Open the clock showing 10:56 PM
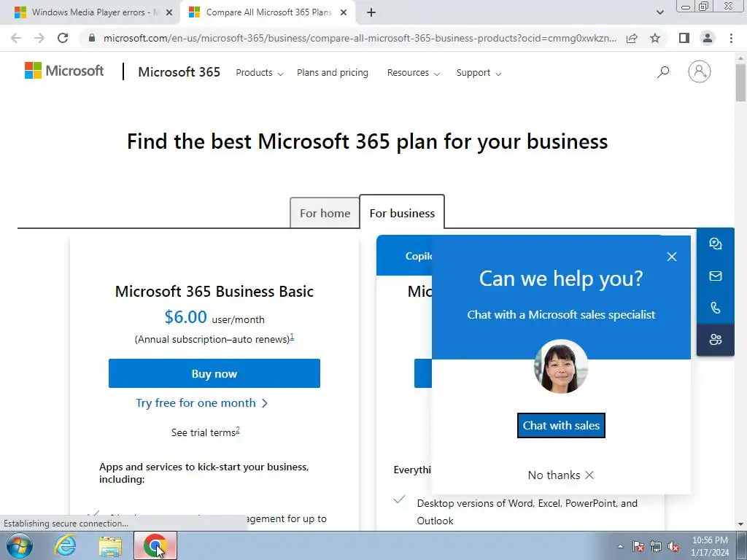Viewport: 747px width, 560px height. (710, 546)
